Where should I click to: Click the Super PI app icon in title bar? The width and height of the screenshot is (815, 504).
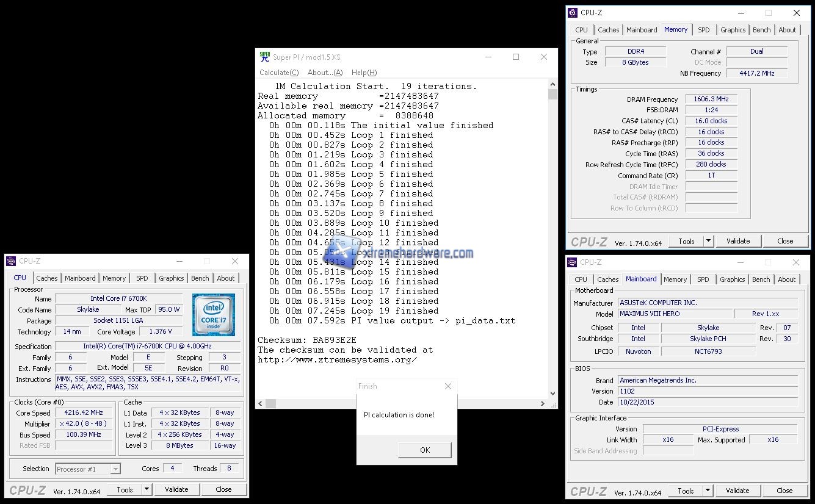coord(264,57)
